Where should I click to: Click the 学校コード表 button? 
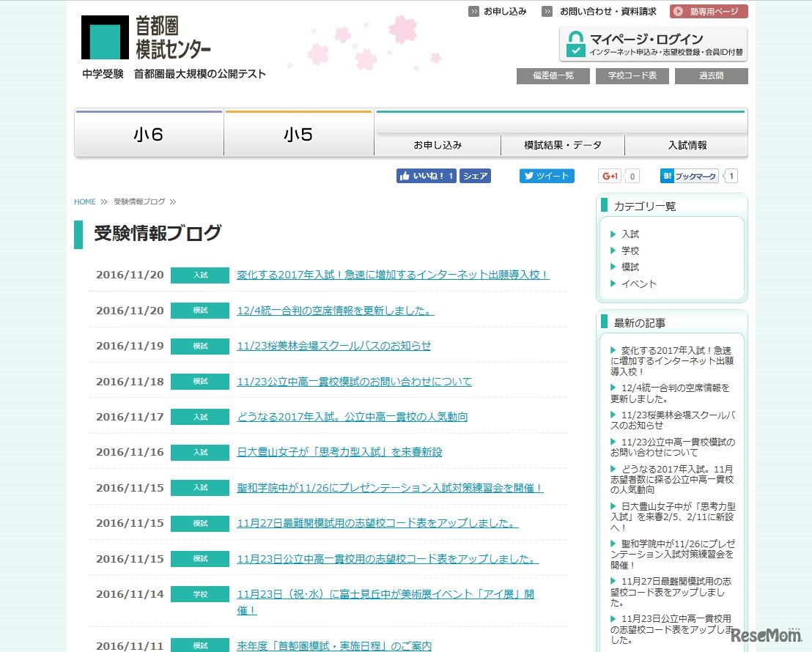pos(632,76)
